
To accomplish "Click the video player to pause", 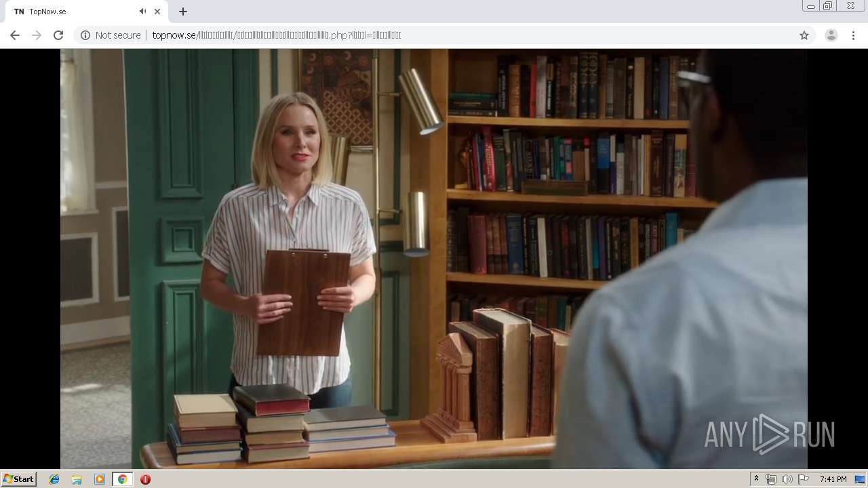I will click(434, 258).
